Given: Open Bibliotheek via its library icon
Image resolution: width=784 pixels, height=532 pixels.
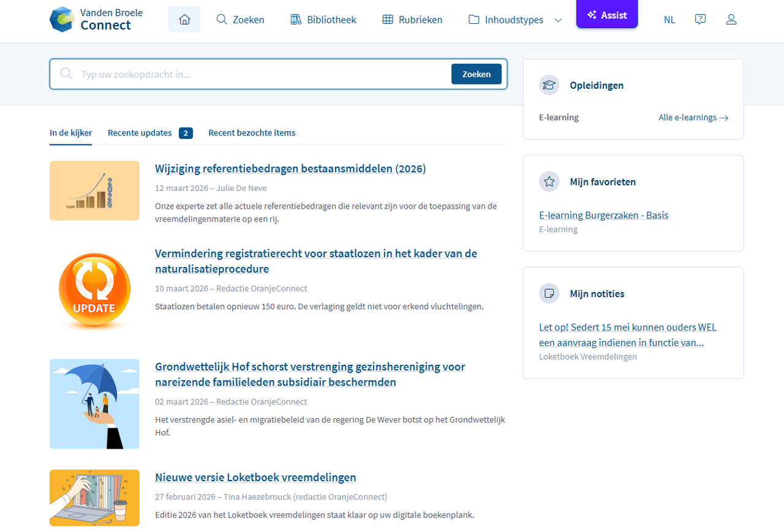Looking at the screenshot, I should [x=295, y=20].
